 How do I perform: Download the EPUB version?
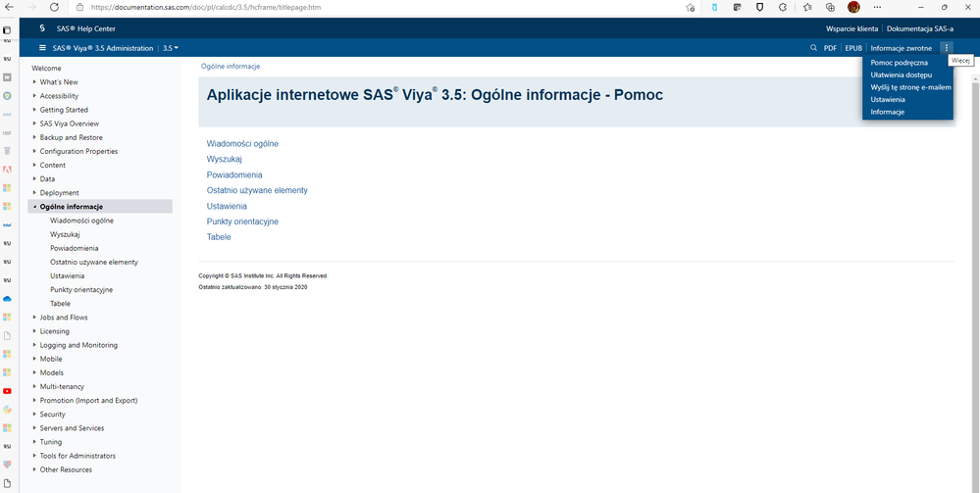pyautogui.click(x=853, y=47)
